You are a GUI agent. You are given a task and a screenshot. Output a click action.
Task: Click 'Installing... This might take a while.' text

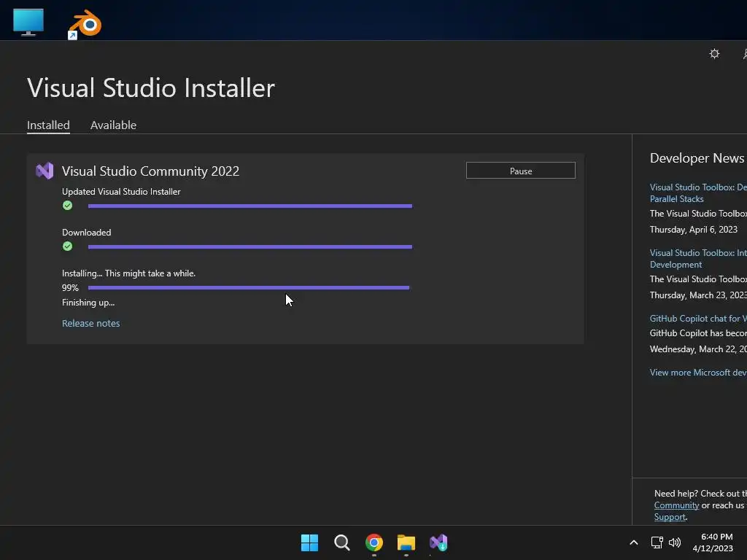coord(128,273)
